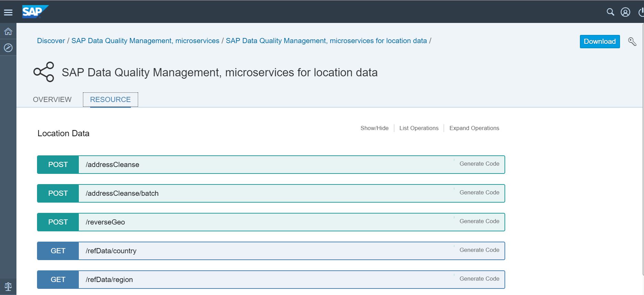Go to Home via sidebar icon
This screenshot has width=644, height=295.
(x=8, y=31)
